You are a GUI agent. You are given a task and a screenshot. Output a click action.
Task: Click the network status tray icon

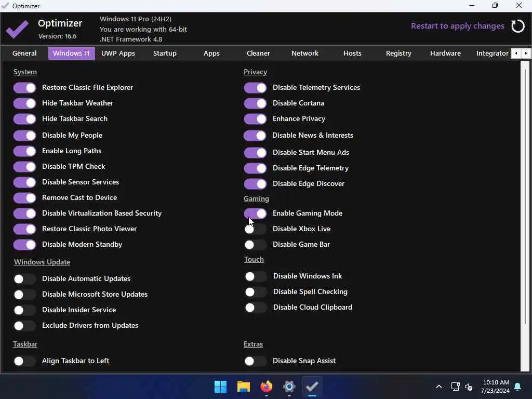pos(455,387)
